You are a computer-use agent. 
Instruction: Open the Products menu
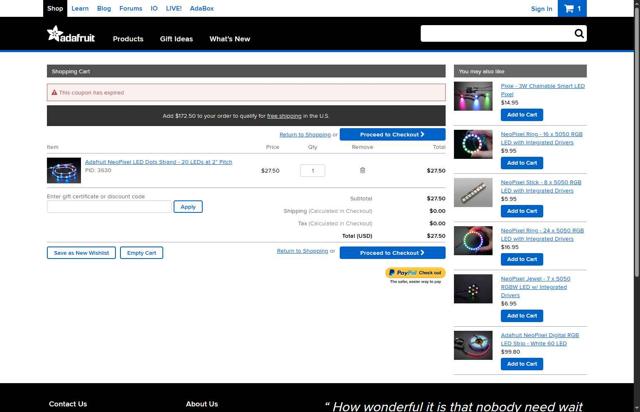pyautogui.click(x=128, y=39)
